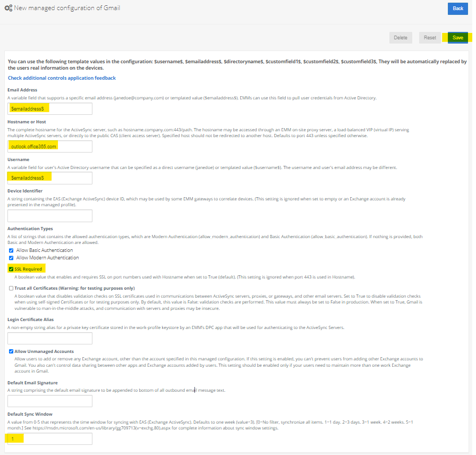Viewport: 476px width, 455px height.
Task: Click the 'Device Identifier' label
Action: point(25,191)
